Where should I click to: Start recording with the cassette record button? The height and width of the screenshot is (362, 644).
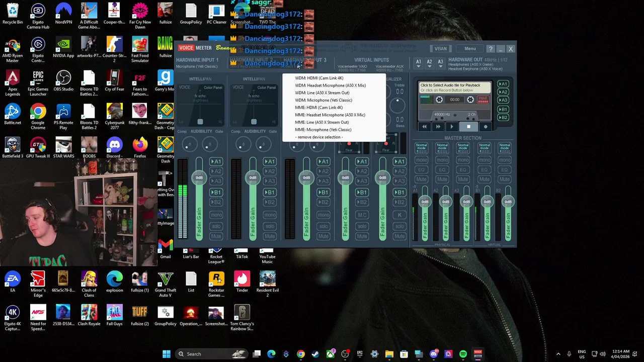pyautogui.click(x=486, y=127)
